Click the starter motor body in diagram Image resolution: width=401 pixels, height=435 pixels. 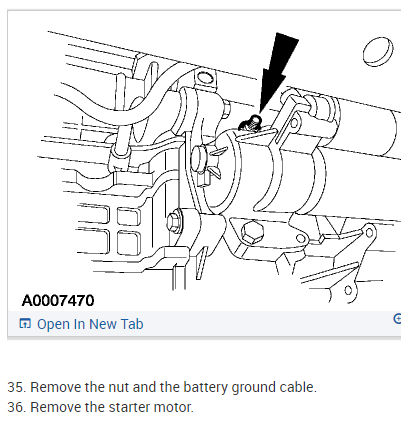click(272, 173)
